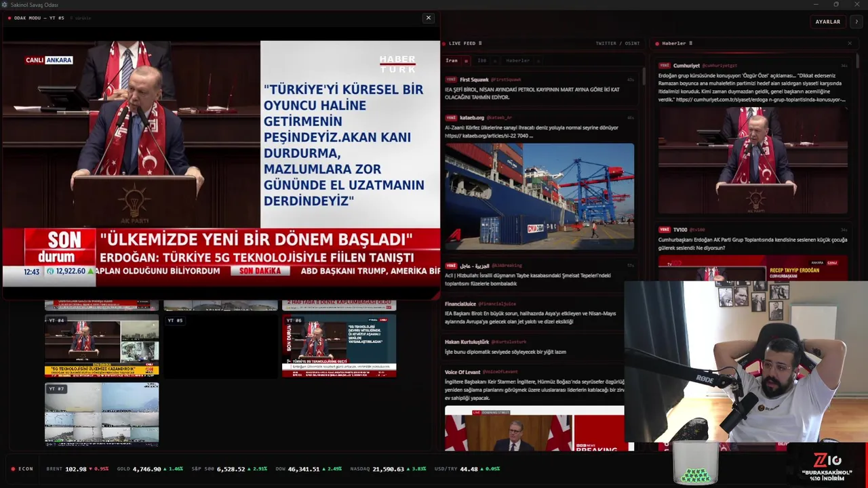Open the FinancialJuice post about IEA
868x488 pixels.
point(540,312)
